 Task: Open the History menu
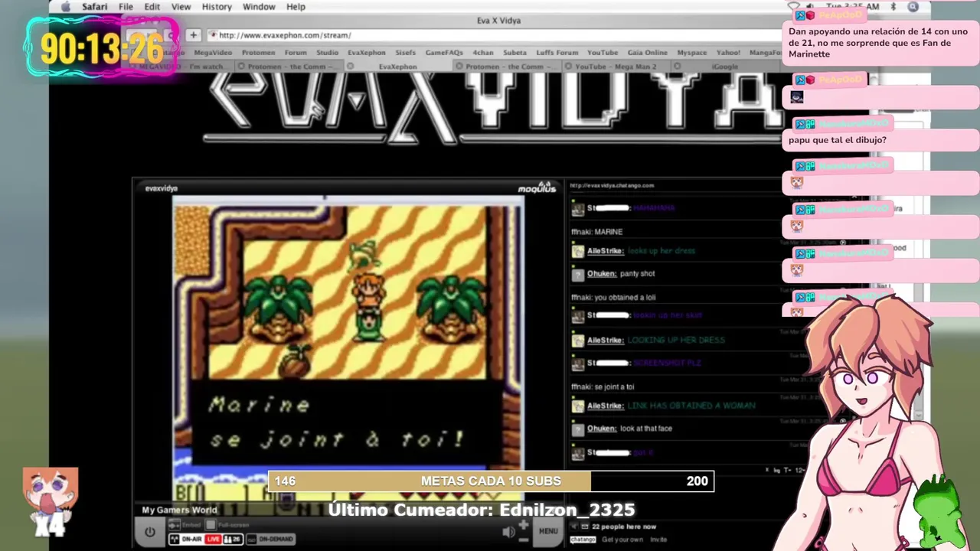[x=217, y=7]
